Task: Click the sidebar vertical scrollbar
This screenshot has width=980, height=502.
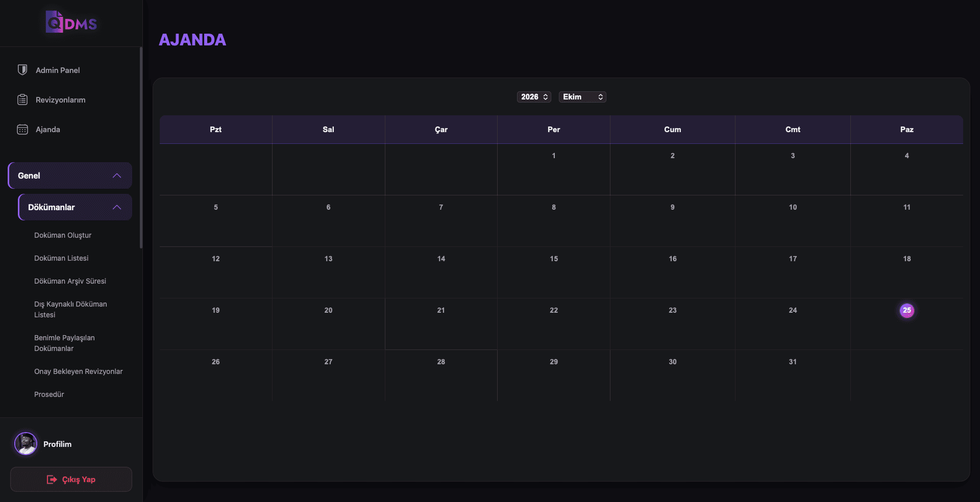Action: tap(141, 148)
